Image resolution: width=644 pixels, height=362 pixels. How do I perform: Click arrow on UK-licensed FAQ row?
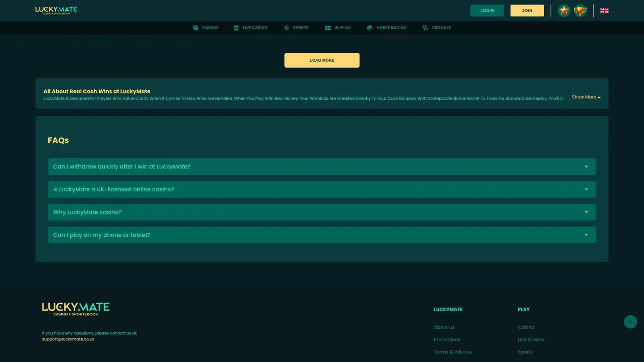coord(586,189)
